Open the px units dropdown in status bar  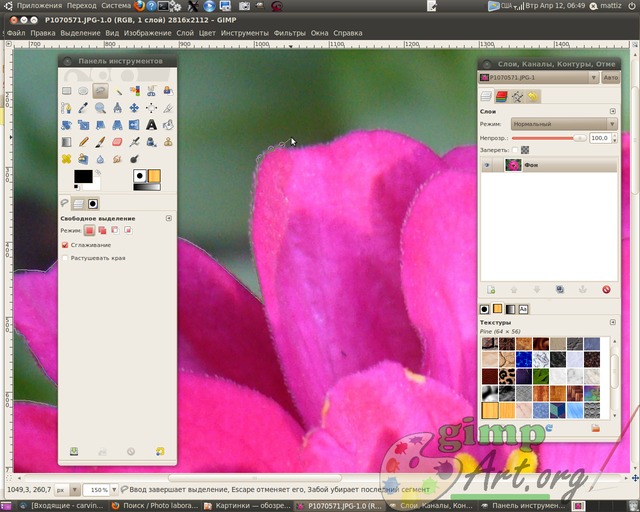[67, 490]
